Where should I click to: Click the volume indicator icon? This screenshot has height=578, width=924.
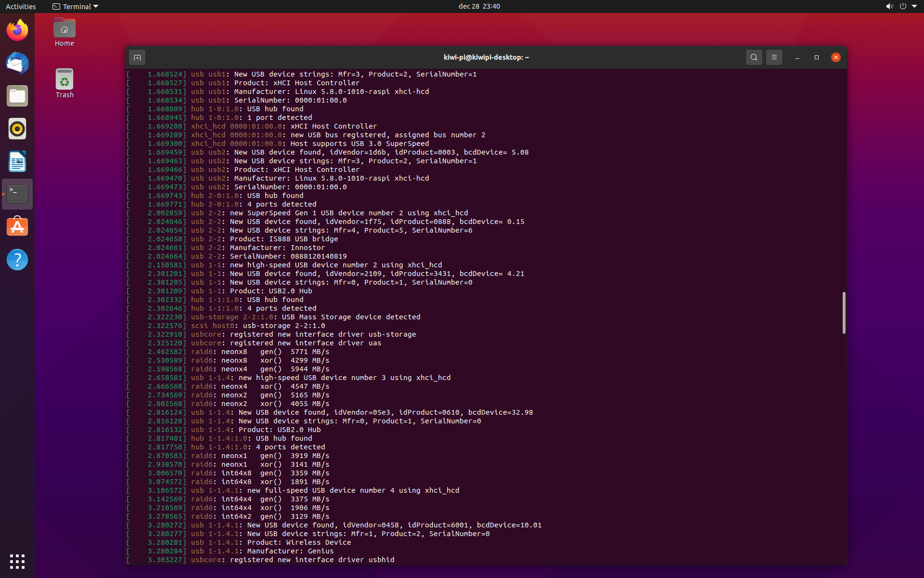pos(889,6)
